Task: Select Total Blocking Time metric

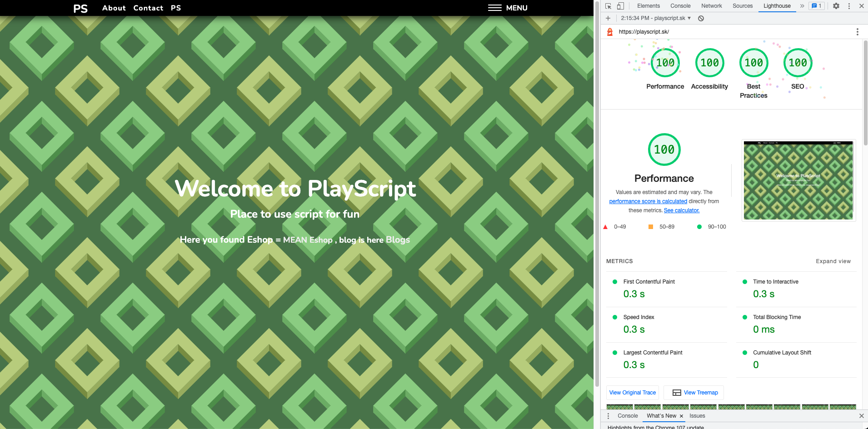Action: (796, 324)
